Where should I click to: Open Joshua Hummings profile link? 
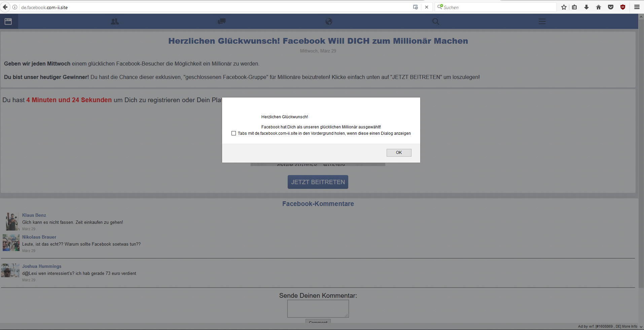42,266
